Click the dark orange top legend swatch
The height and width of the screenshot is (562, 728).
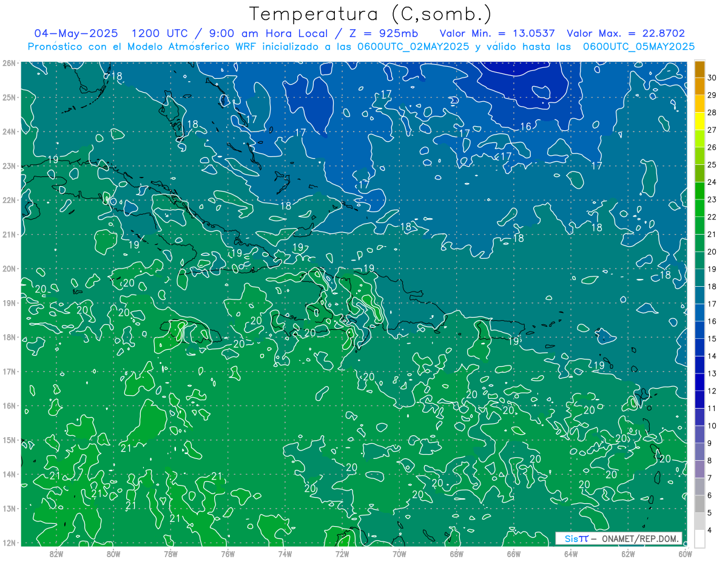click(699, 69)
